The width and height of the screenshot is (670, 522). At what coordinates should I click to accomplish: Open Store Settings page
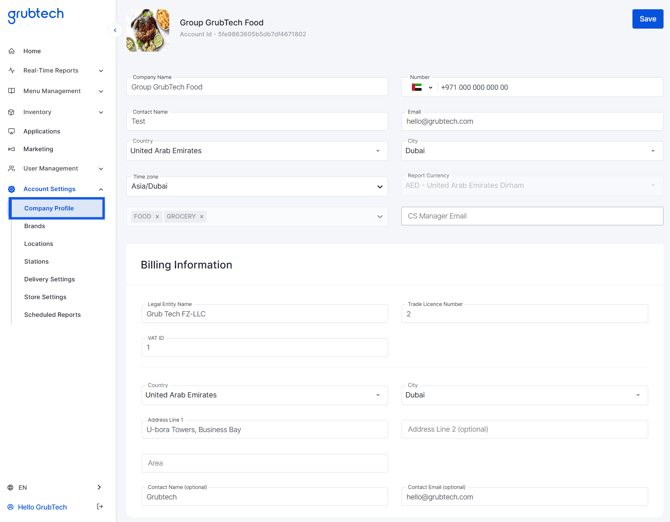pos(45,297)
